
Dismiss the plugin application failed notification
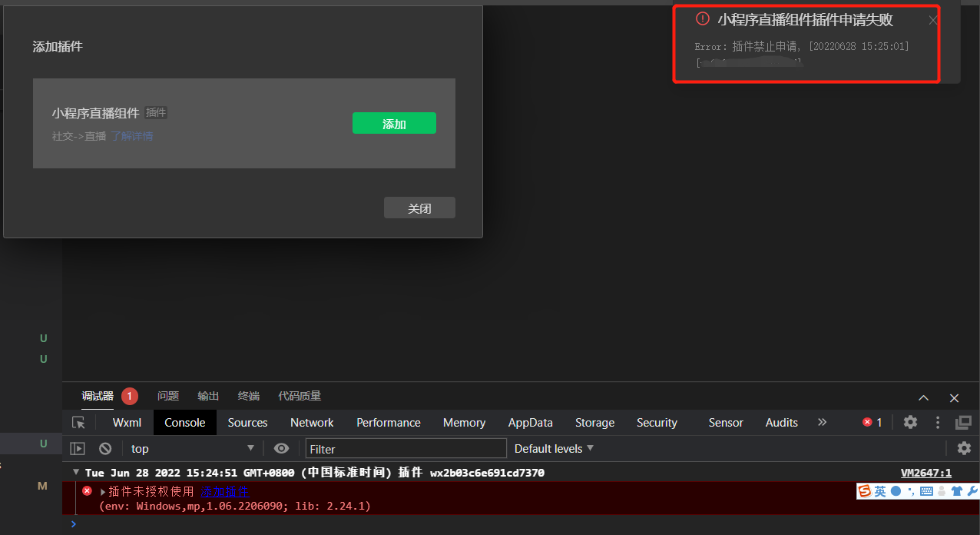click(933, 21)
